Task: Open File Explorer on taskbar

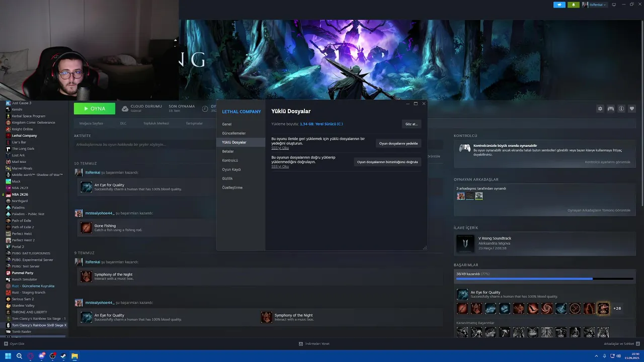Action: pos(74,356)
